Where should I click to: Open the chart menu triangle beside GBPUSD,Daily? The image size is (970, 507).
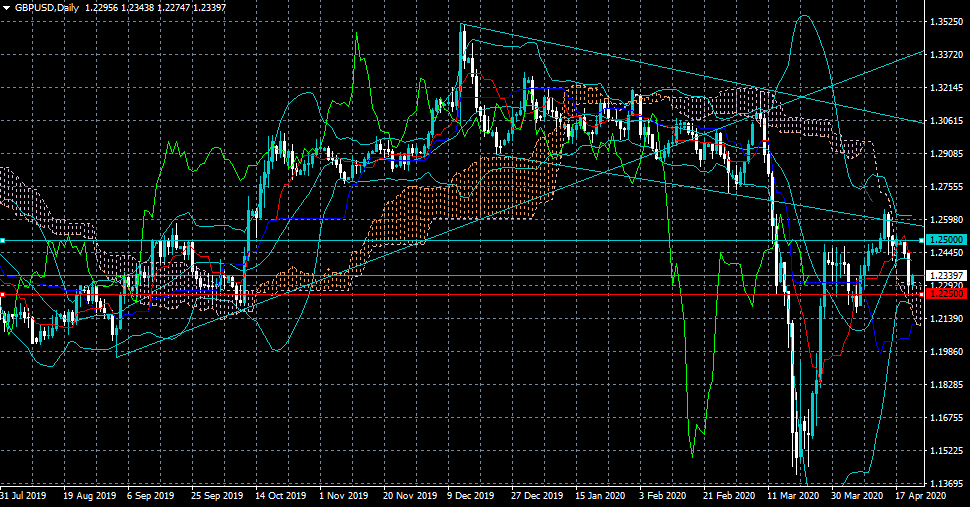(7, 8)
